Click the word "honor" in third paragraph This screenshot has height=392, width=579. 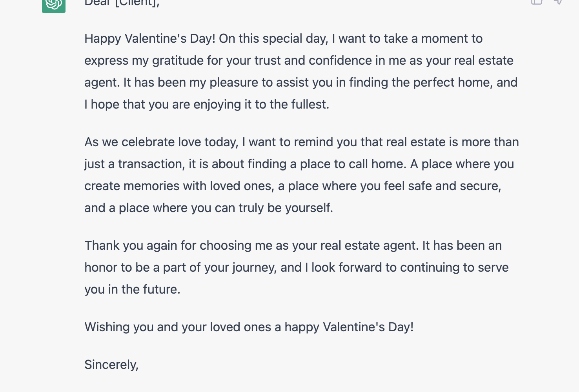(x=101, y=267)
